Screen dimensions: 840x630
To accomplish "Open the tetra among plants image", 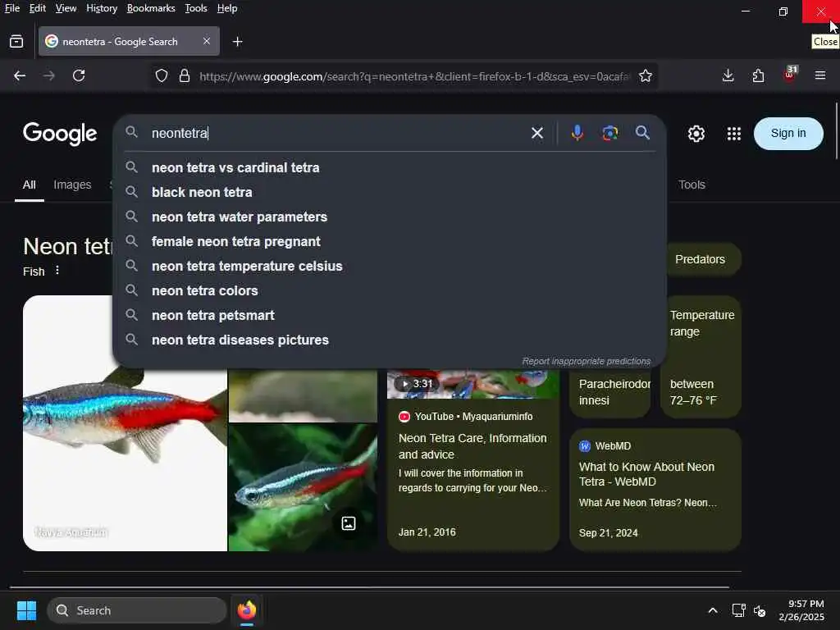I will coord(303,487).
